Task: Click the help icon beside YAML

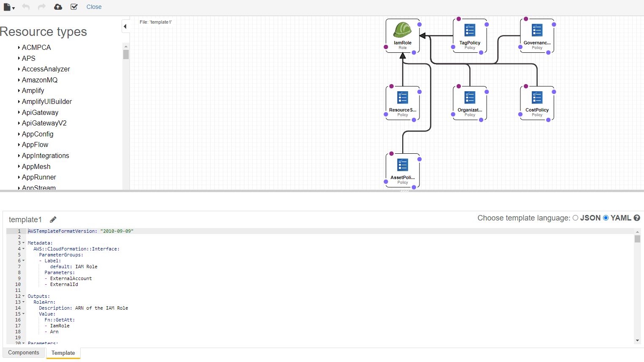Action: coord(637,218)
